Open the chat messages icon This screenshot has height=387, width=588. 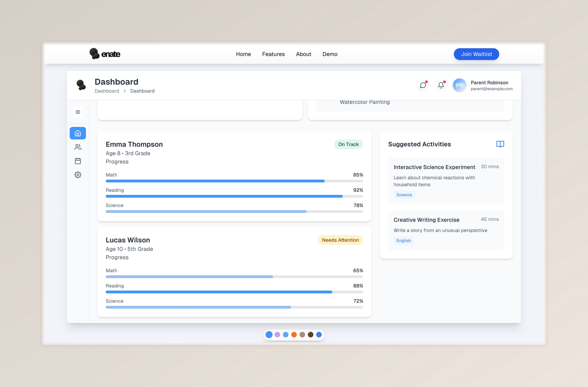423,85
